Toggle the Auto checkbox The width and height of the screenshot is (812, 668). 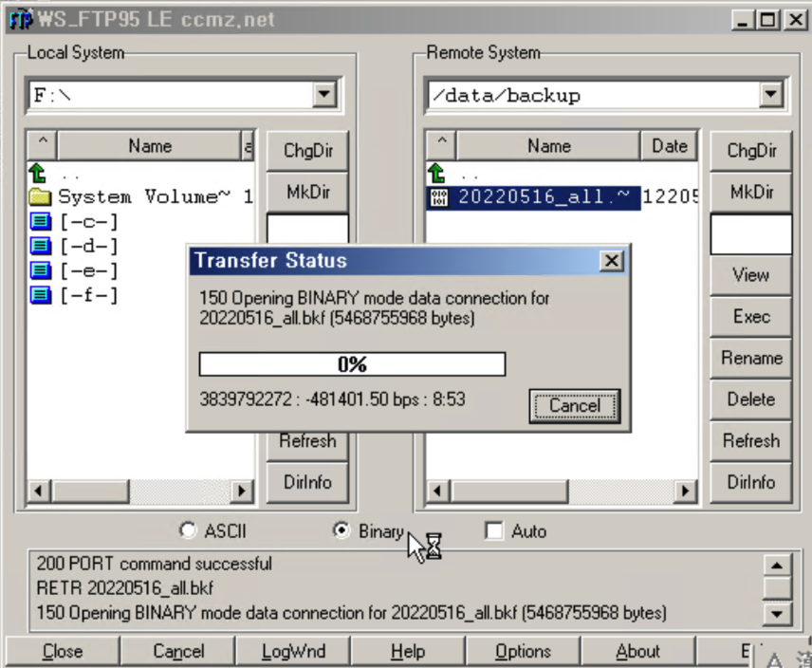[x=494, y=530]
